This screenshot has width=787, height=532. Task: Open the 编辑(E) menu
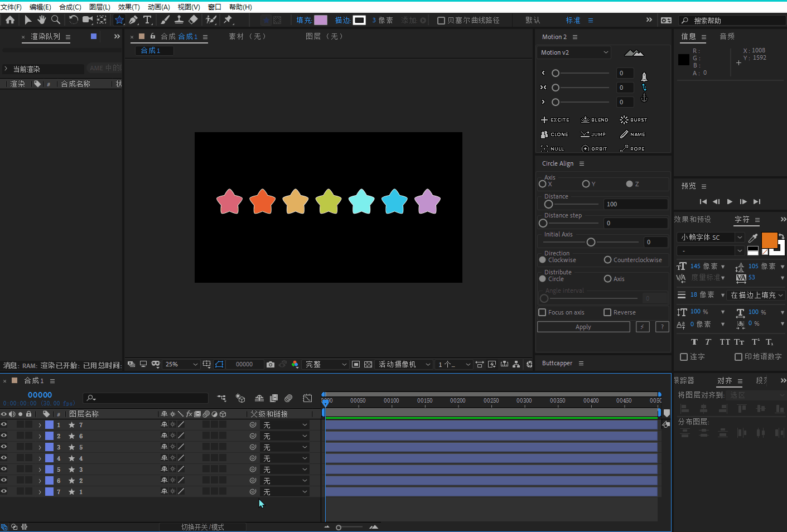(40, 7)
